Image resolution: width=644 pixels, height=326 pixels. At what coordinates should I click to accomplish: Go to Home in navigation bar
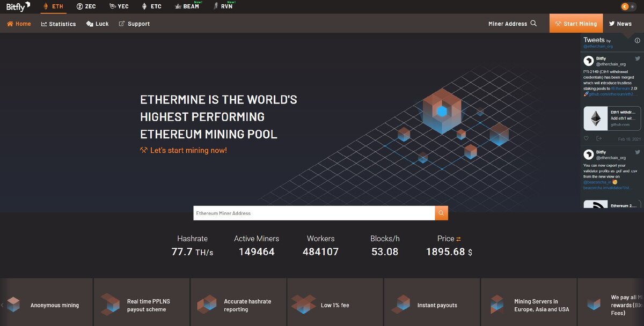click(x=19, y=24)
